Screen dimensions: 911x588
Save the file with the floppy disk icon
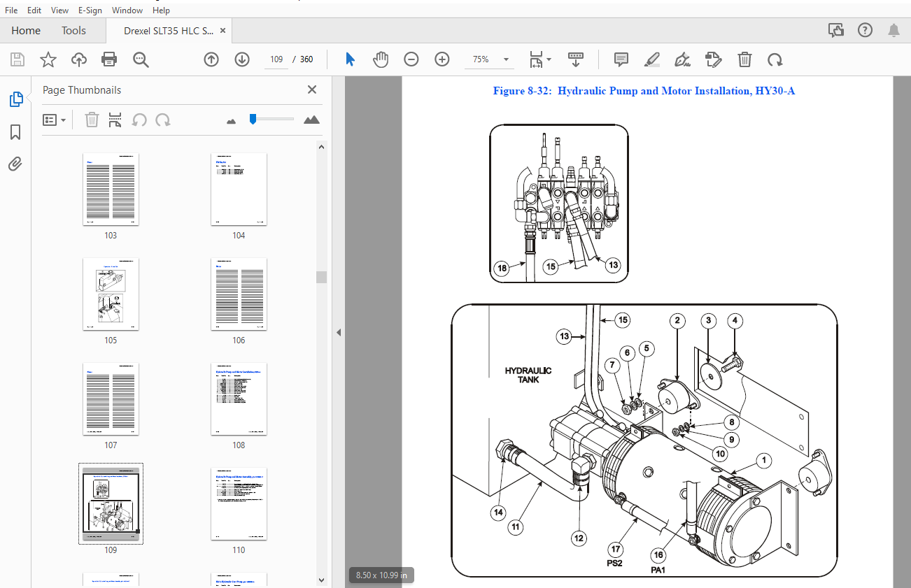point(17,59)
